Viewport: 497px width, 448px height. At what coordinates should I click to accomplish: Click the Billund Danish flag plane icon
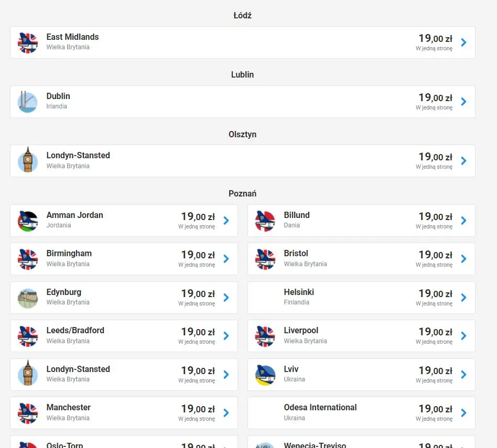[265, 221]
